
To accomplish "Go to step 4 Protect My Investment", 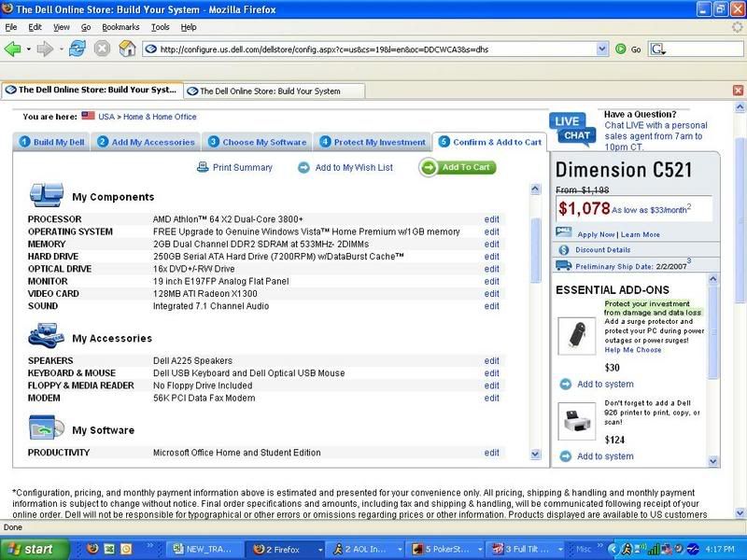I will coord(372,142).
